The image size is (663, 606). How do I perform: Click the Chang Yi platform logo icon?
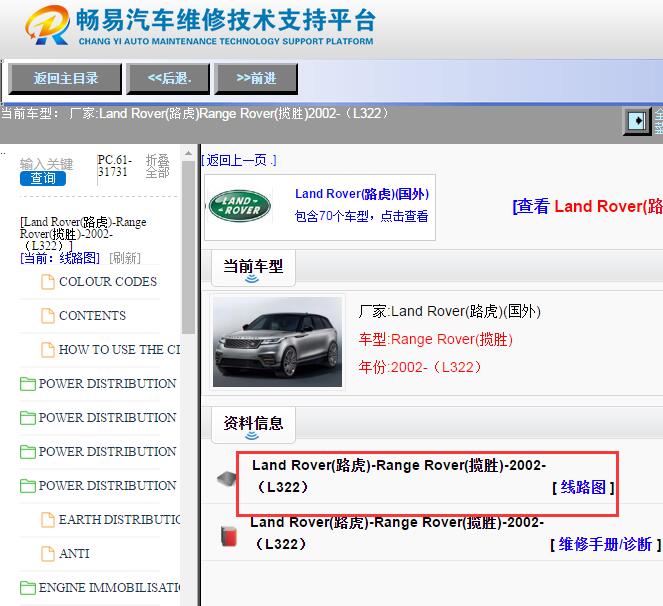(47, 25)
